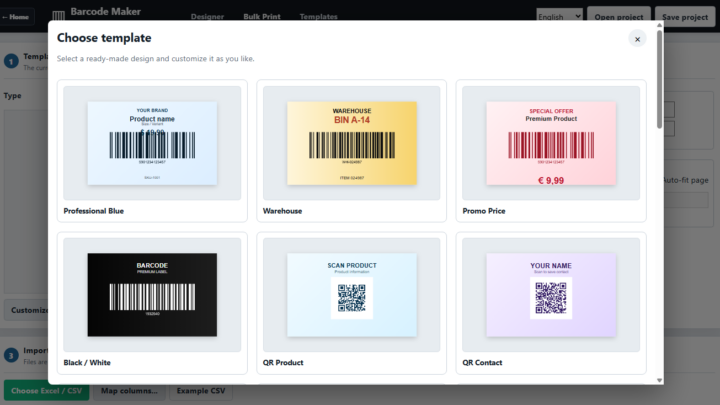This screenshot has width=720, height=405.
Task: Open the Templates tab
Action: click(x=318, y=17)
